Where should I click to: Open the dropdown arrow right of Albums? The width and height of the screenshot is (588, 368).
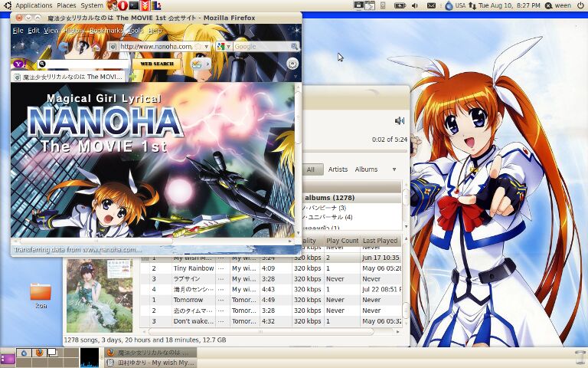[394, 169]
